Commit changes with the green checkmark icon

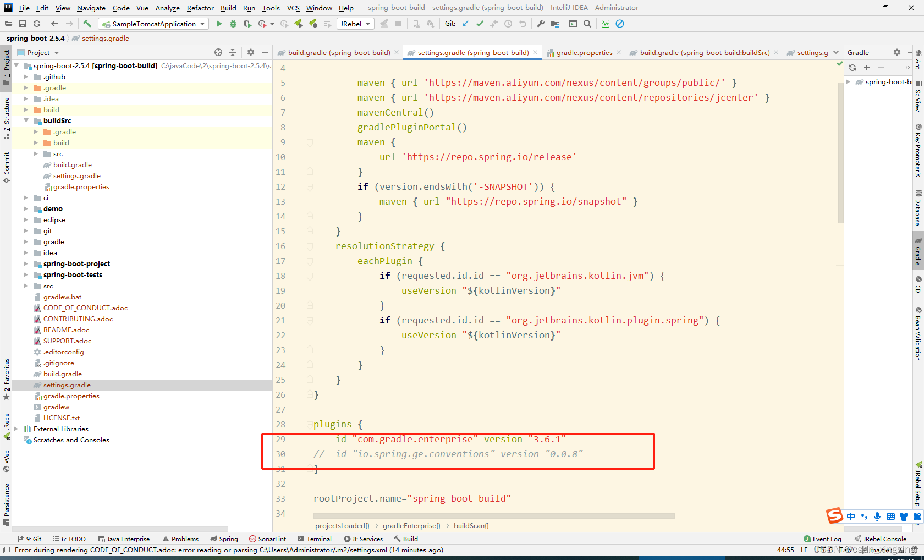tap(480, 24)
